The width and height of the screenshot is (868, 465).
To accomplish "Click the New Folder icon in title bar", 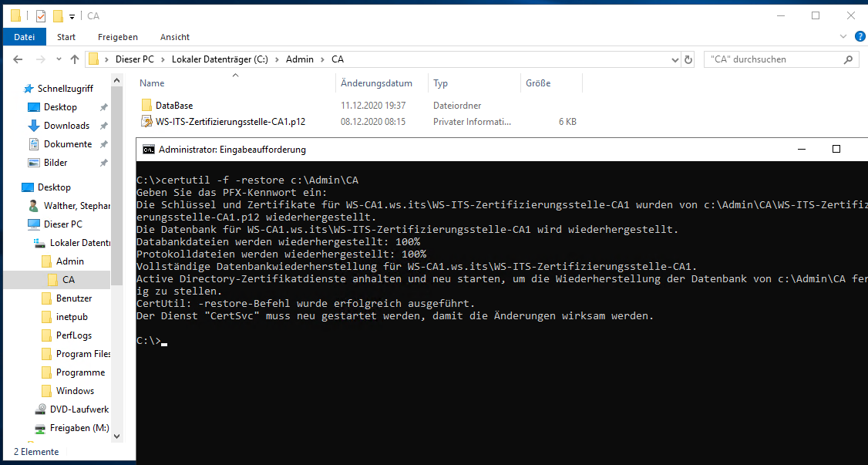I will (58, 16).
